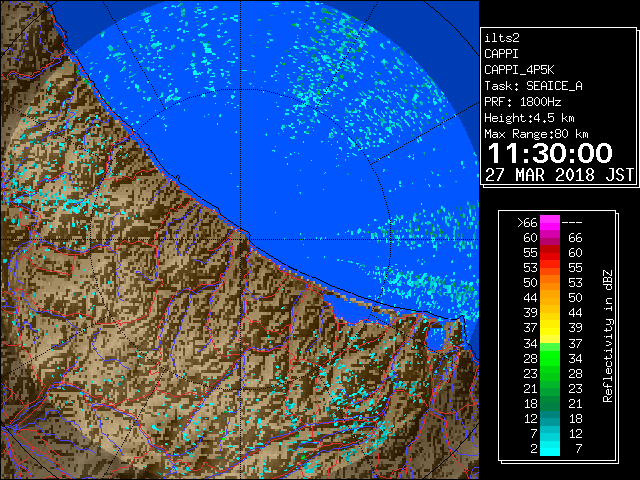Select the date "27 MAR 2018 JST"
The width and height of the screenshot is (640, 480).
coord(560,175)
